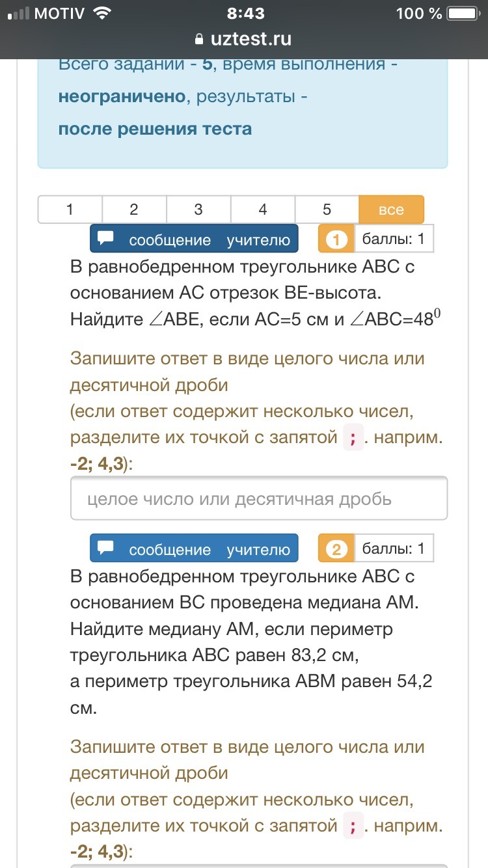The height and width of the screenshot is (868, 488).
Task: Open task 4 tab
Action: (263, 210)
